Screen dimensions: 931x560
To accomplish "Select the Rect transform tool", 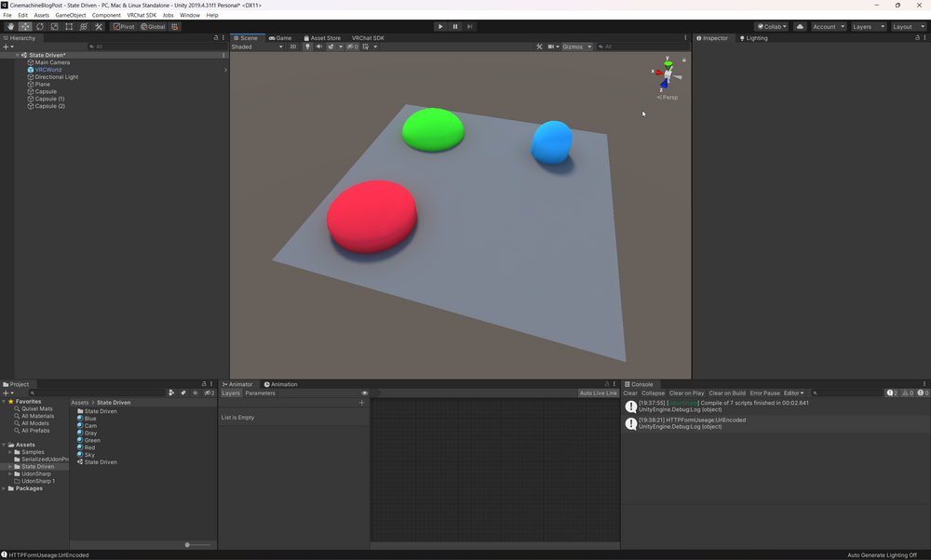I will click(68, 26).
